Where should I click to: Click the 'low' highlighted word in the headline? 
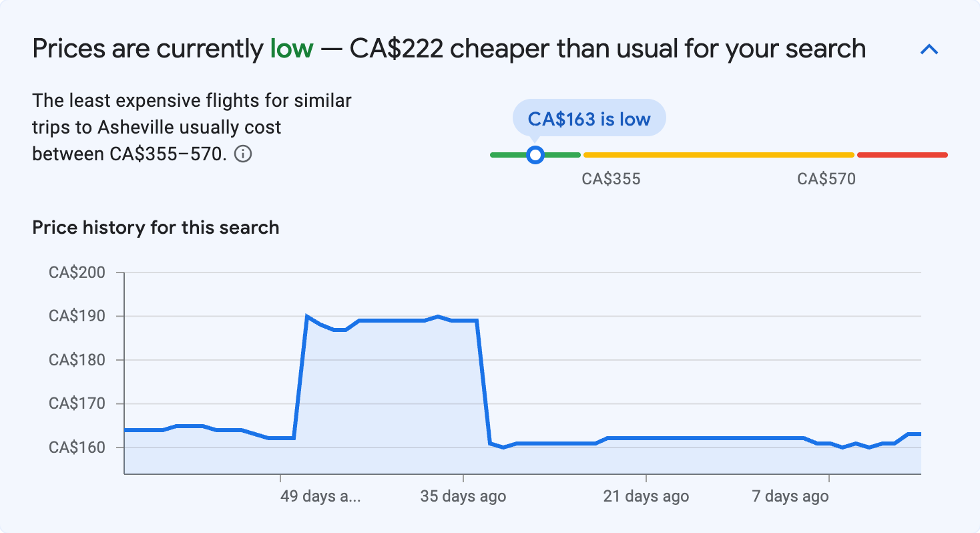[290, 47]
